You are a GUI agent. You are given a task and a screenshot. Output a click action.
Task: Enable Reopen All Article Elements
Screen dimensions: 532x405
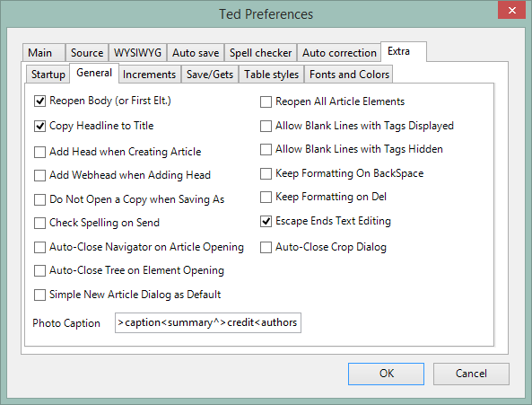[266, 101]
